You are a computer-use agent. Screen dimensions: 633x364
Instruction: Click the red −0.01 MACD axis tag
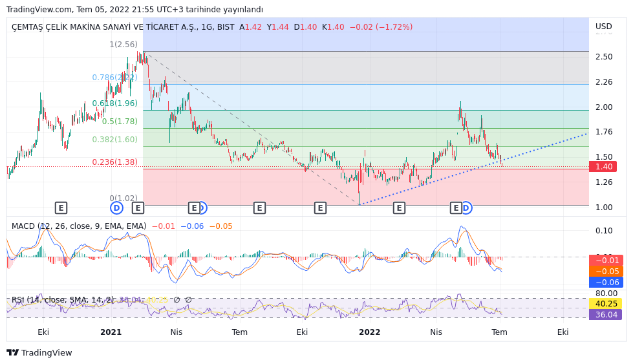(606, 261)
